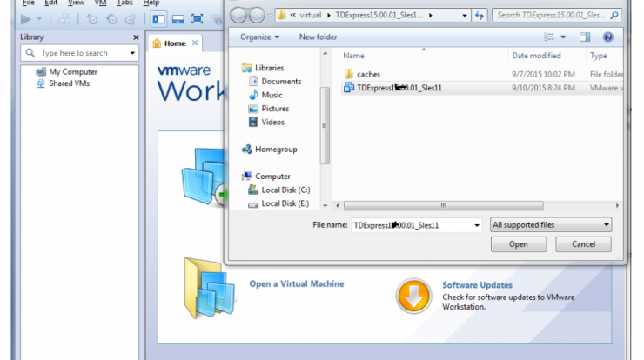Click the VMware power on play icon

[x=25, y=19]
